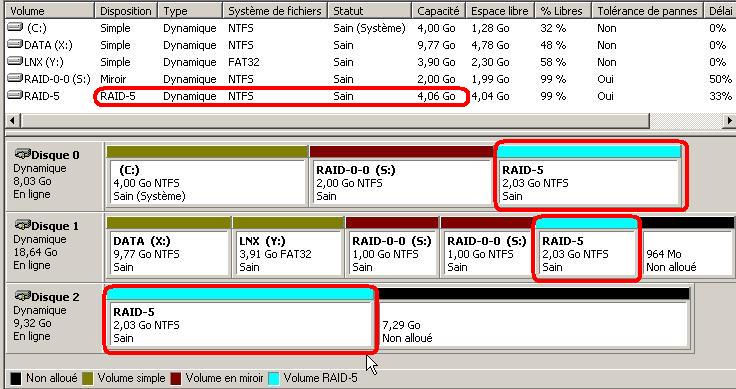Sort by Système de fichiers column

[275, 11]
